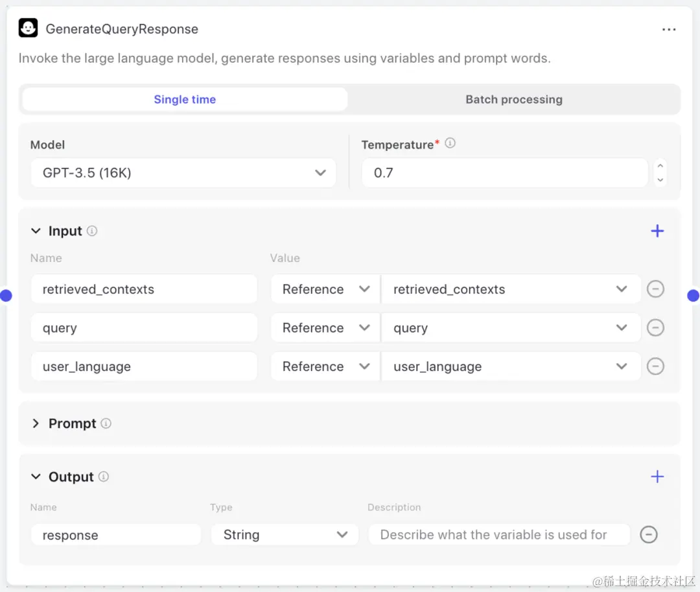Collapse the Output section
Screen dimensions: 700x592
pos(36,477)
